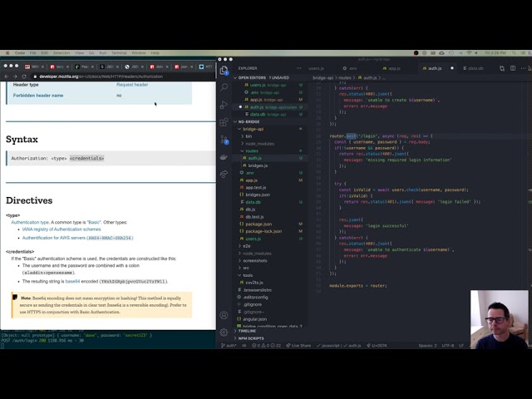This screenshot has width=532, height=399.
Task: Switch to the app.js editor tab
Action: click(x=394, y=68)
